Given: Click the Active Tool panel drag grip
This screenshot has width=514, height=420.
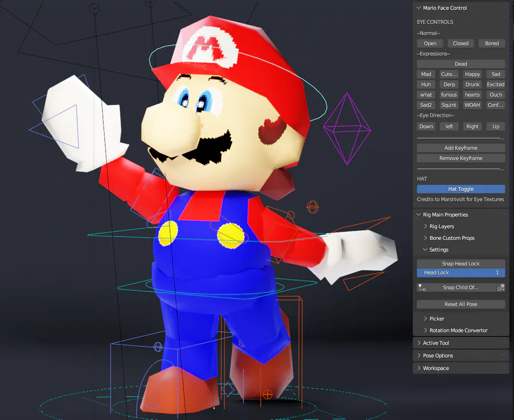Looking at the screenshot, I should [504, 343].
